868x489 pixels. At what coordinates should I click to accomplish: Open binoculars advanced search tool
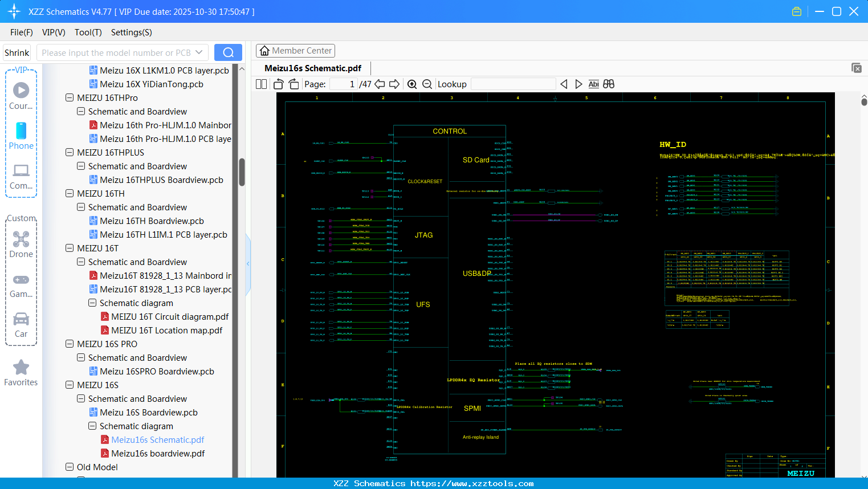(x=608, y=84)
